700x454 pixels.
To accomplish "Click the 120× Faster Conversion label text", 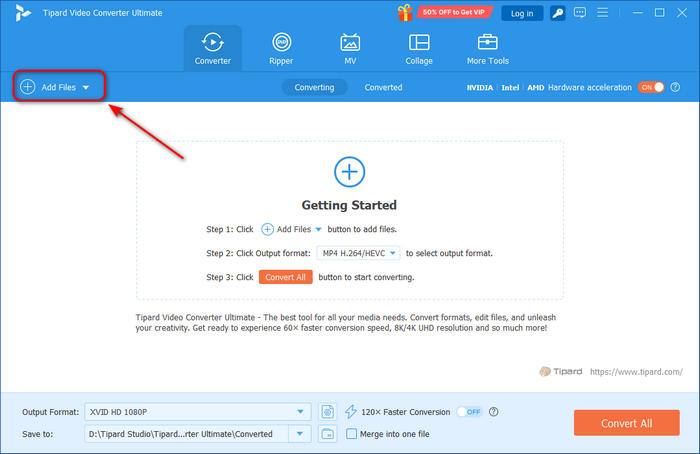I will pos(405,412).
